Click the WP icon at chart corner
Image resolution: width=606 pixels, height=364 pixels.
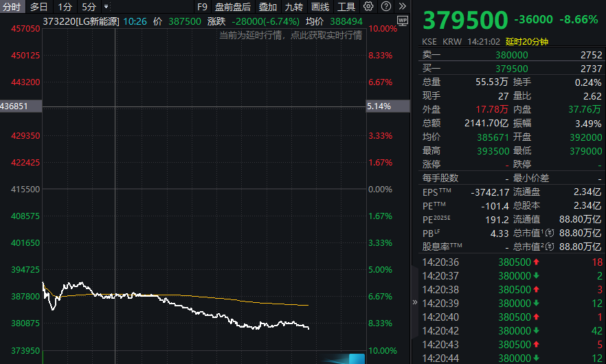(x=403, y=21)
